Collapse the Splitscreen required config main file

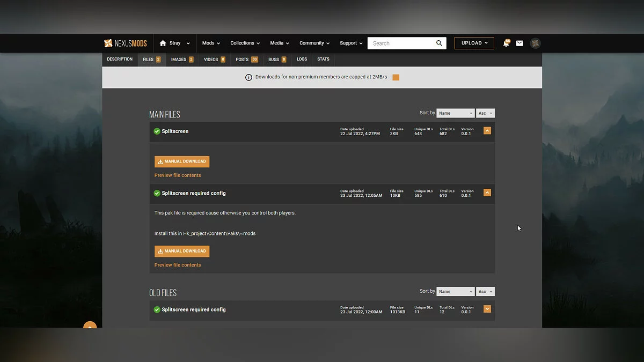[x=487, y=193]
